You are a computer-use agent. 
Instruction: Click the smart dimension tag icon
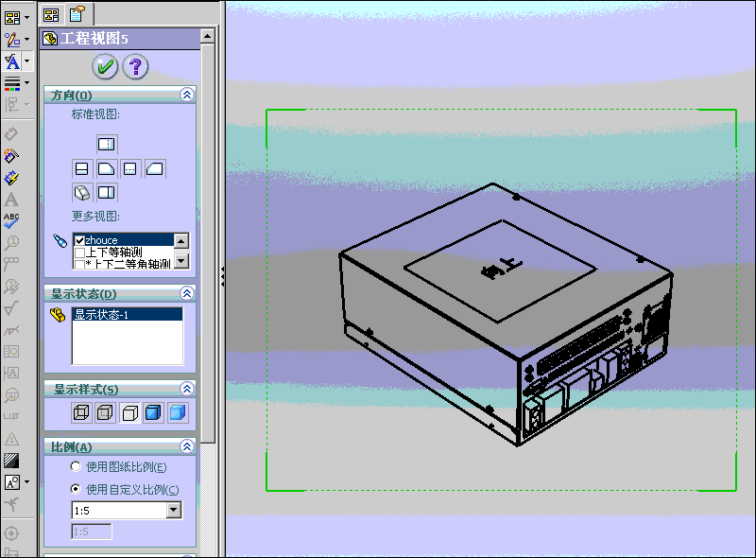[11, 133]
